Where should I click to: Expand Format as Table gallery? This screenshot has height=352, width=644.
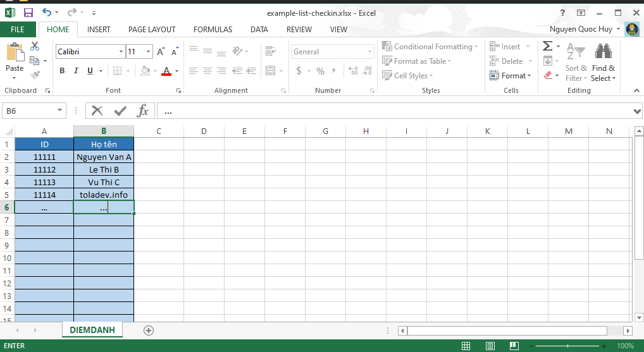tap(416, 61)
